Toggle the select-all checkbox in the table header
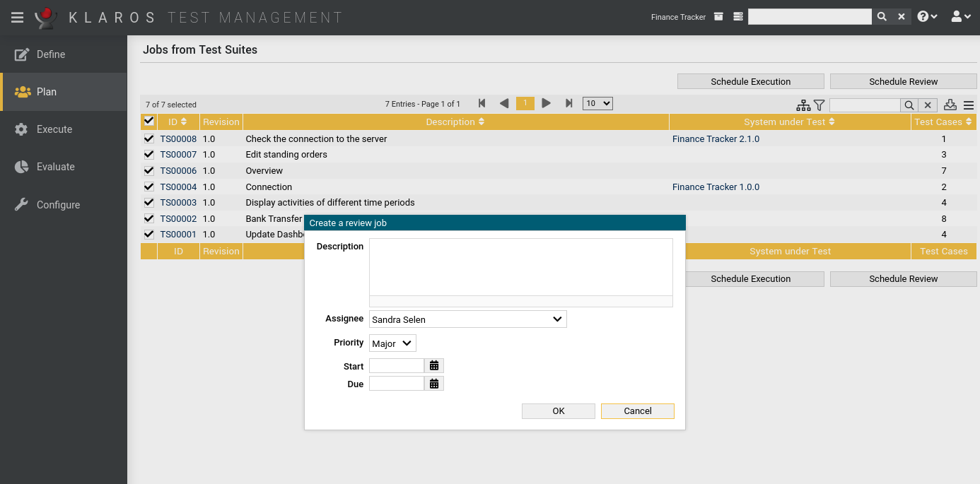Viewport: 980px width, 484px height. point(148,121)
